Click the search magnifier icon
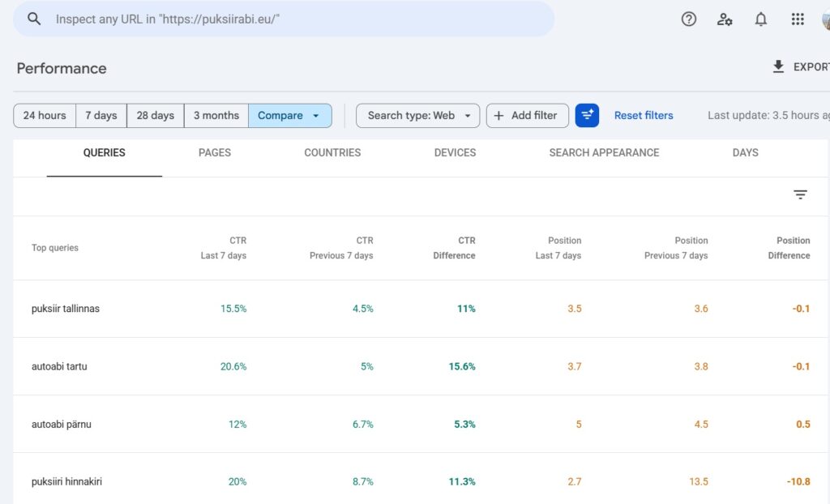The image size is (830, 504). click(34, 19)
